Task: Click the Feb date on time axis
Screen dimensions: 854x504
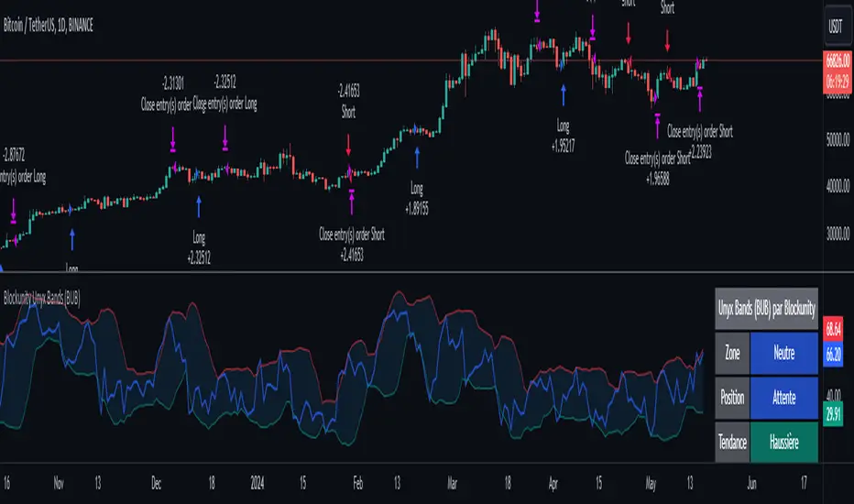Action: click(x=358, y=483)
